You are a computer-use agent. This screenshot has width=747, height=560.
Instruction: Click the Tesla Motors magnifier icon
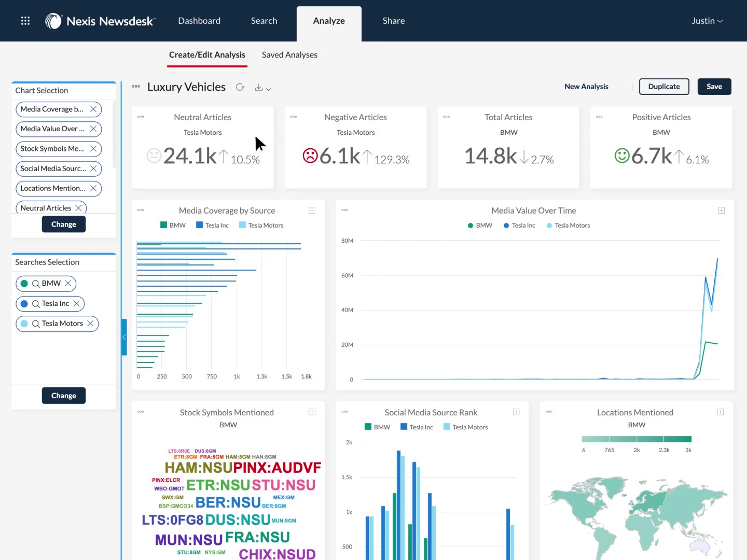[x=36, y=324]
